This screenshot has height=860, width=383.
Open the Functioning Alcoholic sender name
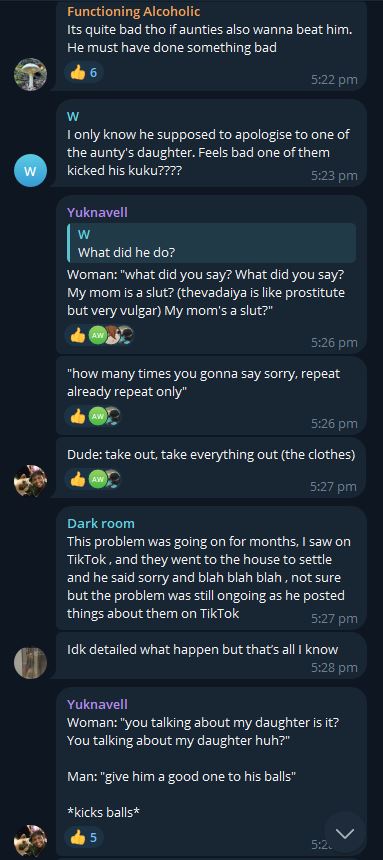[x=133, y=12]
